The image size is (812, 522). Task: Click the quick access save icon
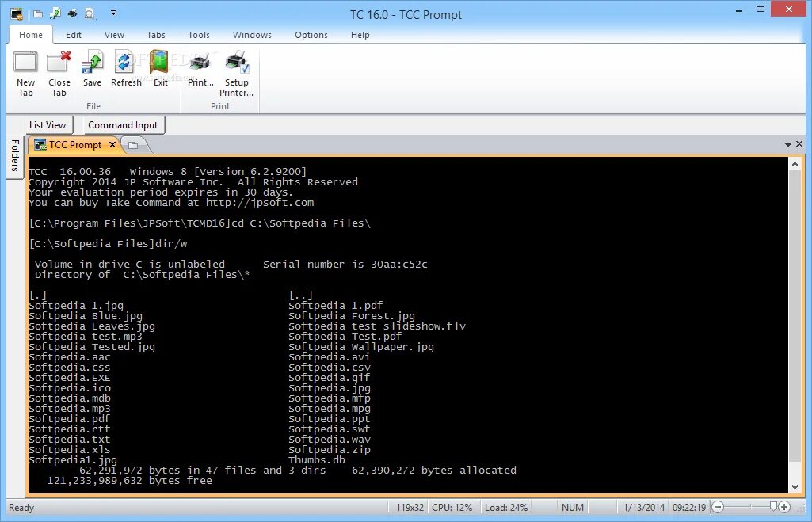click(55, 13)
